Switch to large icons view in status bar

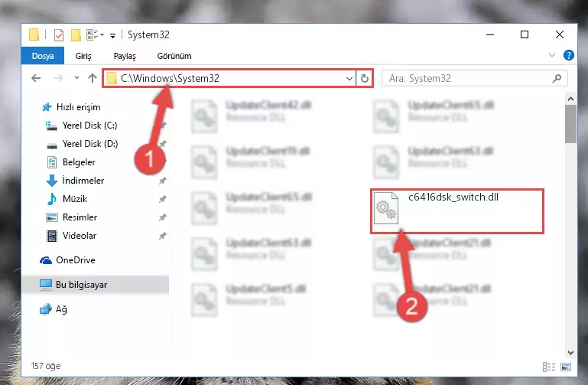coord(566,367)
